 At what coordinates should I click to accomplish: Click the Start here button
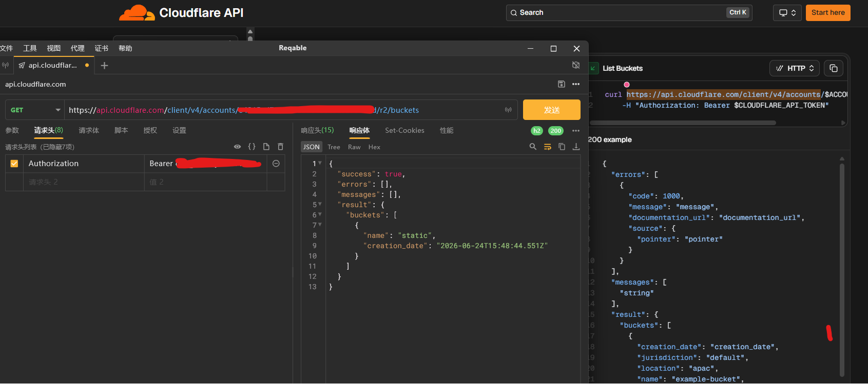coord(828,13)
